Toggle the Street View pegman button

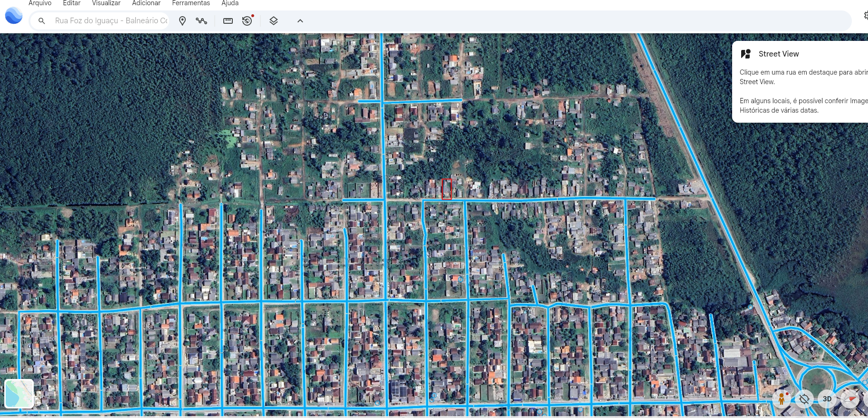pyautogui.click(x=782, y=399)
